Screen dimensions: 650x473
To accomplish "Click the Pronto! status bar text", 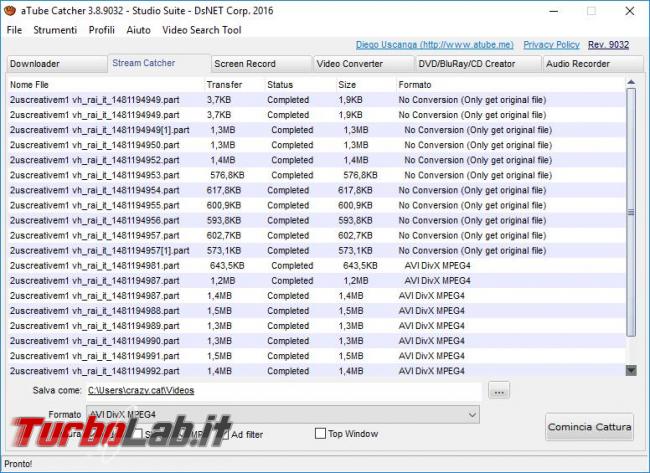I will coord(18,464).
